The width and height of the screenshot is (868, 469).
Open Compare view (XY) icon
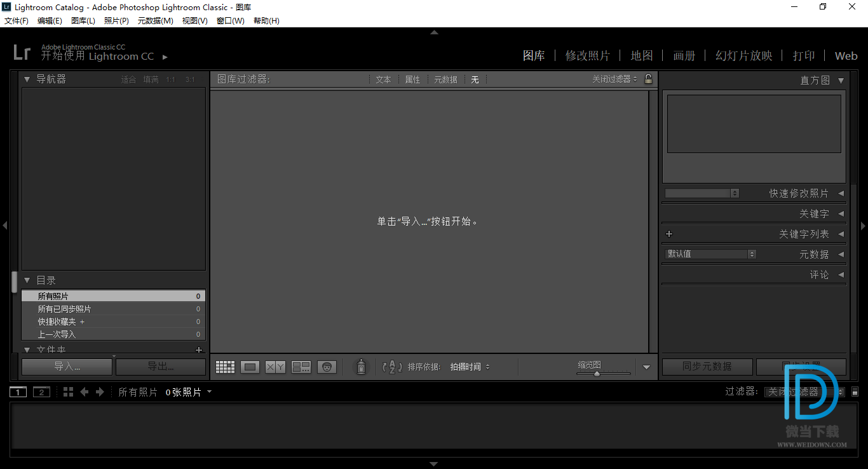(275, 367)
